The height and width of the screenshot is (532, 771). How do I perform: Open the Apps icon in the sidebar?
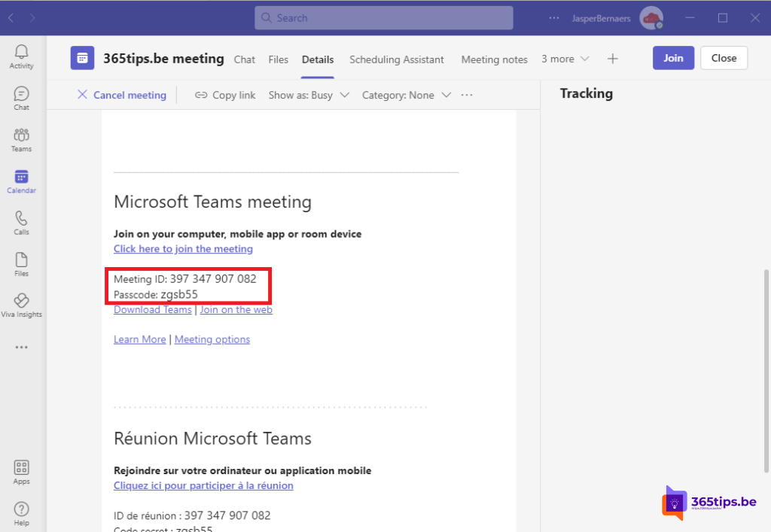(x=21, y=471)
